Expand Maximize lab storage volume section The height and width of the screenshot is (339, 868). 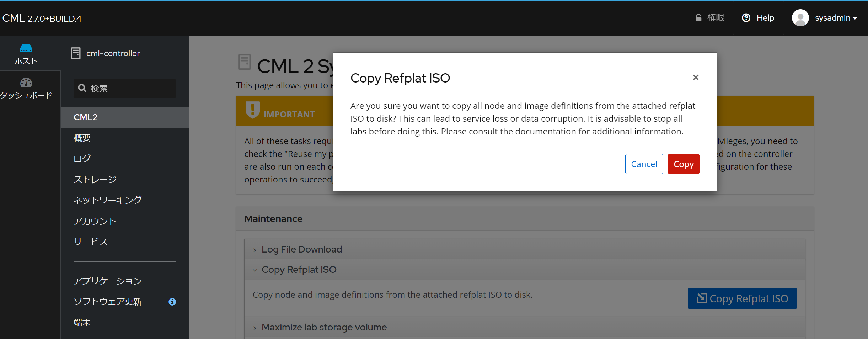point(525,327)
